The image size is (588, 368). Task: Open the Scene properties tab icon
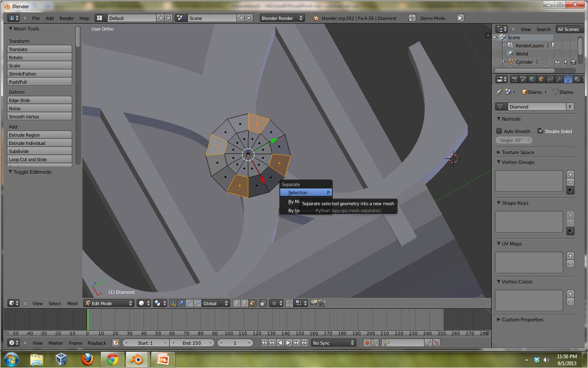(523, 79)
